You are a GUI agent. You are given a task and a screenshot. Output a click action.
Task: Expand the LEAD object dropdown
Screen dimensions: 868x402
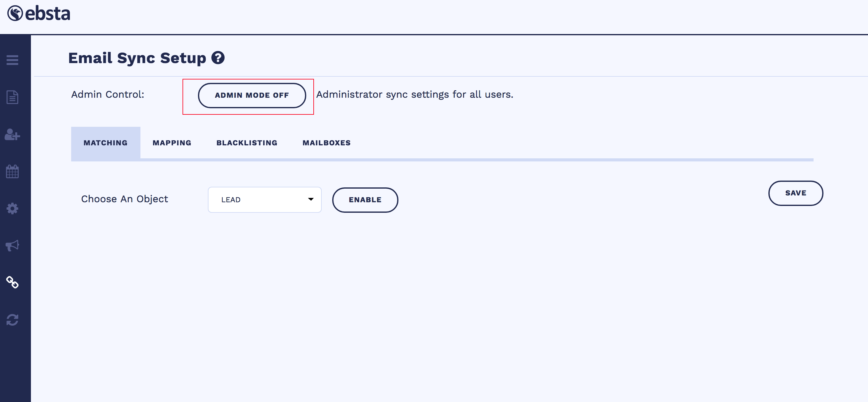(264, 200)
